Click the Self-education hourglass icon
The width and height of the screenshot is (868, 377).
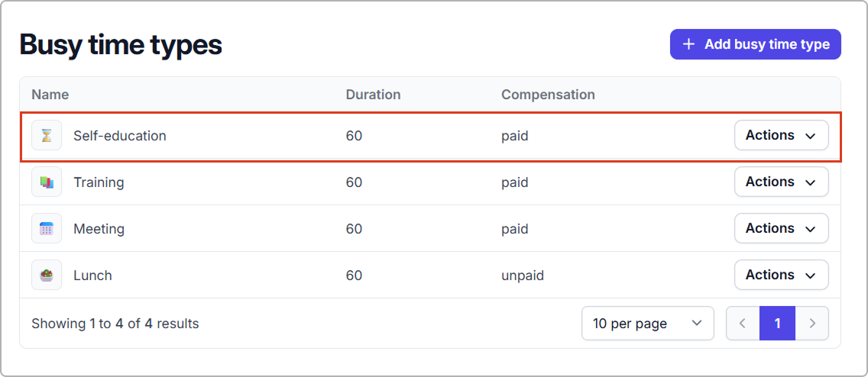tap(47, 136)
